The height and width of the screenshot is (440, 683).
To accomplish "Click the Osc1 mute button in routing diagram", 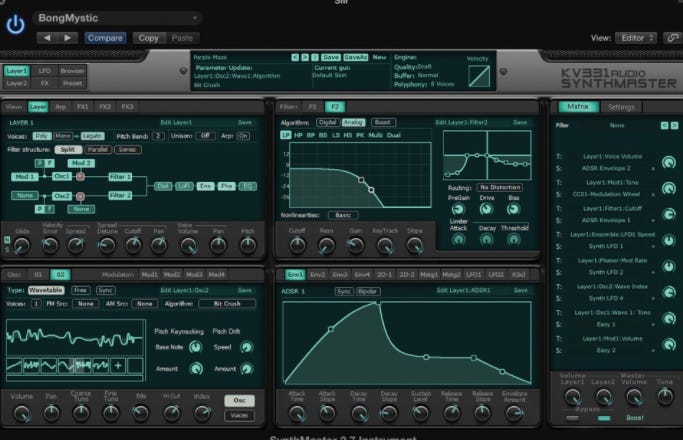I will coord(80,176).
